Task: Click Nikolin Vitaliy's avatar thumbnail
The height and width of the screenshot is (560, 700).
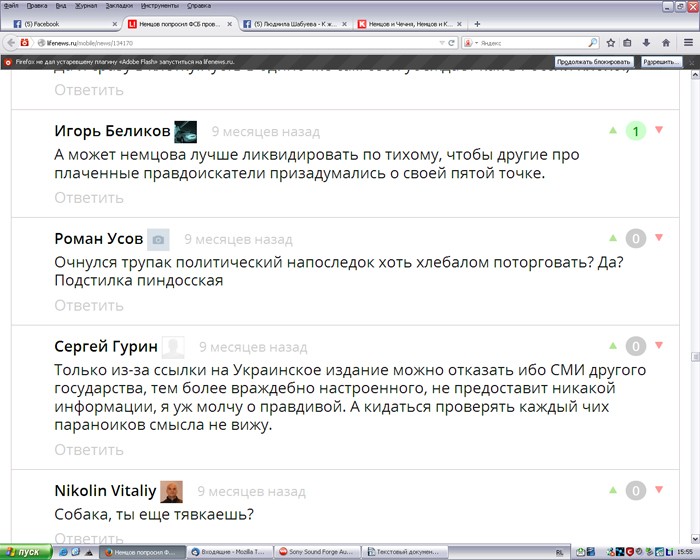Action: [172, 491]
